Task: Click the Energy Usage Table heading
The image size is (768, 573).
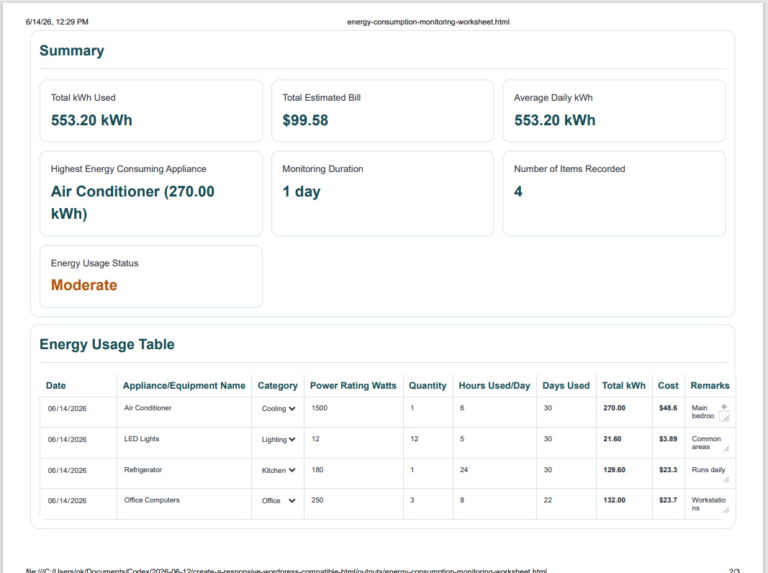Action: point(107,344)
